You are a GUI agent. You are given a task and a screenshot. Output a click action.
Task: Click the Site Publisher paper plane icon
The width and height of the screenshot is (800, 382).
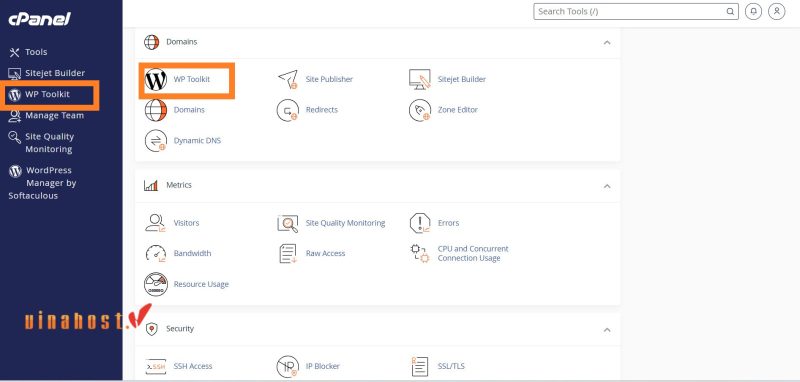click(x=288, y=80)
